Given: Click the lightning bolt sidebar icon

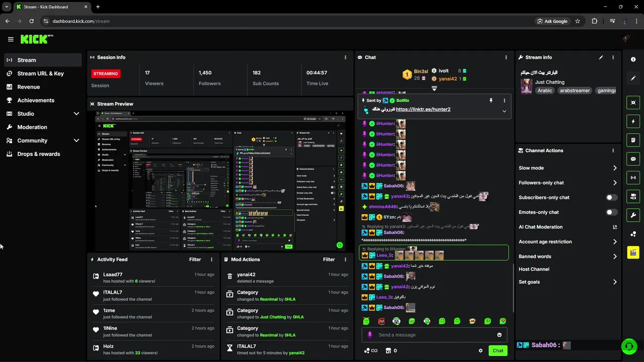Looking at the screenshot, I should (x=633, y=121).
